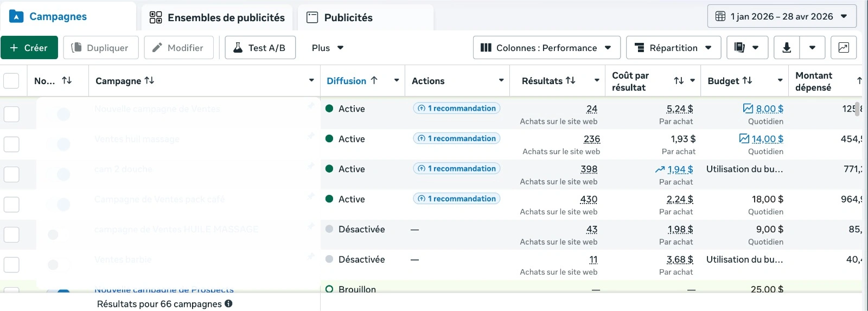Select the first campaign row checkbox
Image resolution: width=868 pixels, height=311 pixels.
click(x=11, y=114)
